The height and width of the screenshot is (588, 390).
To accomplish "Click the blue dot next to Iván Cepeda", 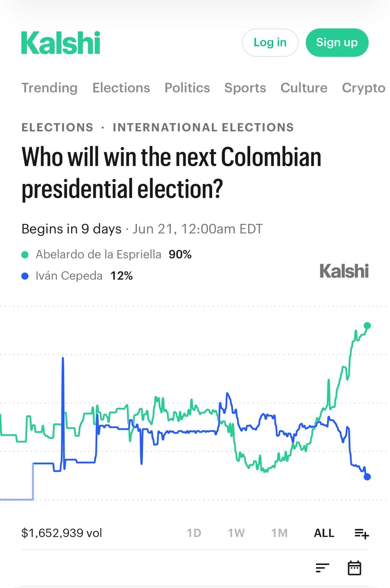I will (25, 276).
